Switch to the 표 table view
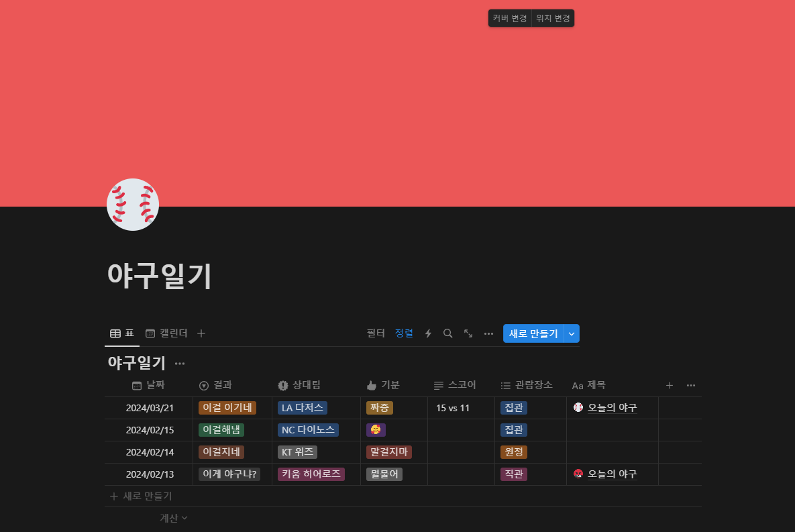The image size is (795, 532). (x=122, y=333)
